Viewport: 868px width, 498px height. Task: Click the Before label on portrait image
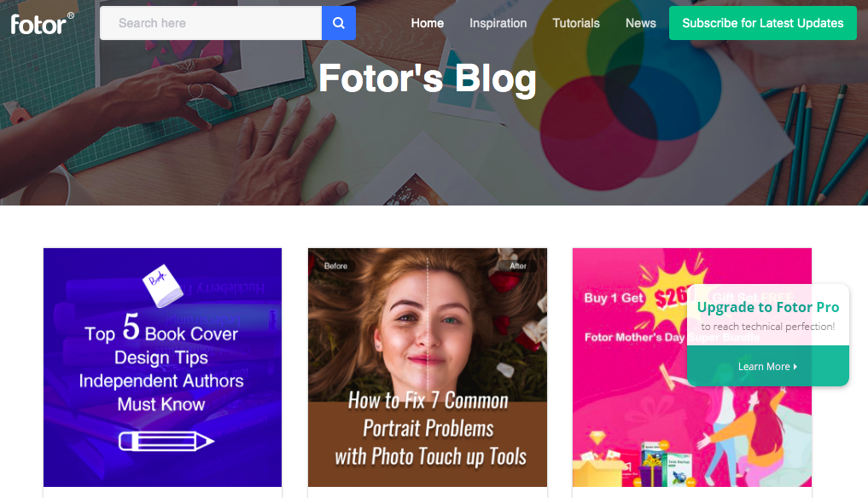335,266
